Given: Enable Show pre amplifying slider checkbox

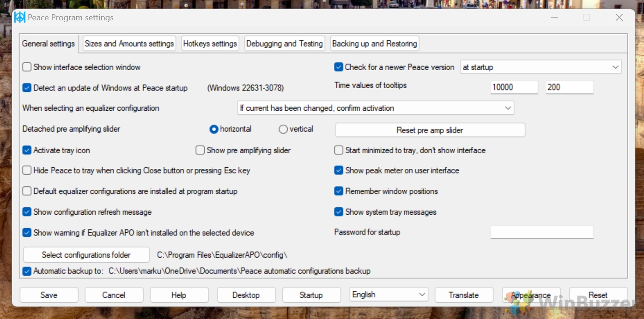Looking at the screenshot, I should pos(200,150).
